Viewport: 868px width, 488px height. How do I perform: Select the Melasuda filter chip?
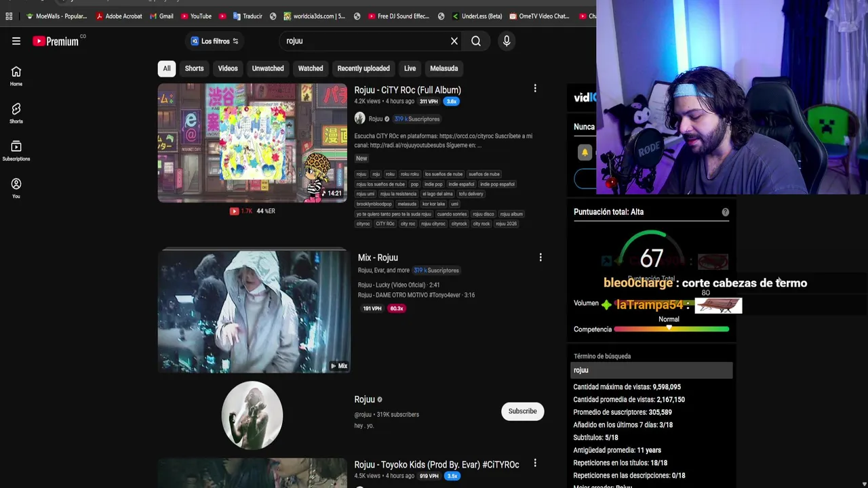click(x=444, y=68)
